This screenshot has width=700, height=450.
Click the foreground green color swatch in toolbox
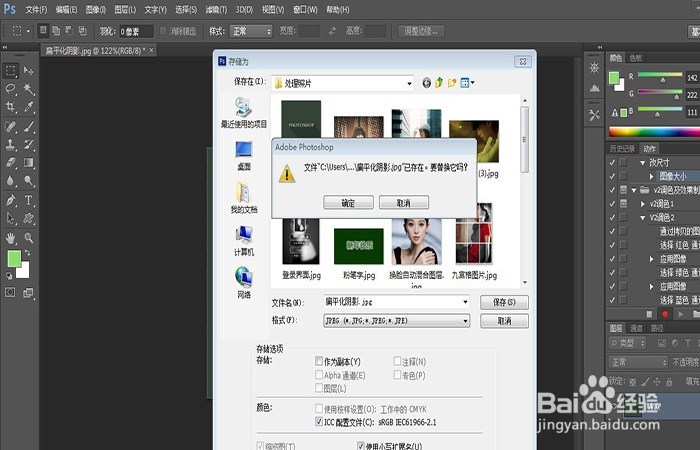point(14,258)
